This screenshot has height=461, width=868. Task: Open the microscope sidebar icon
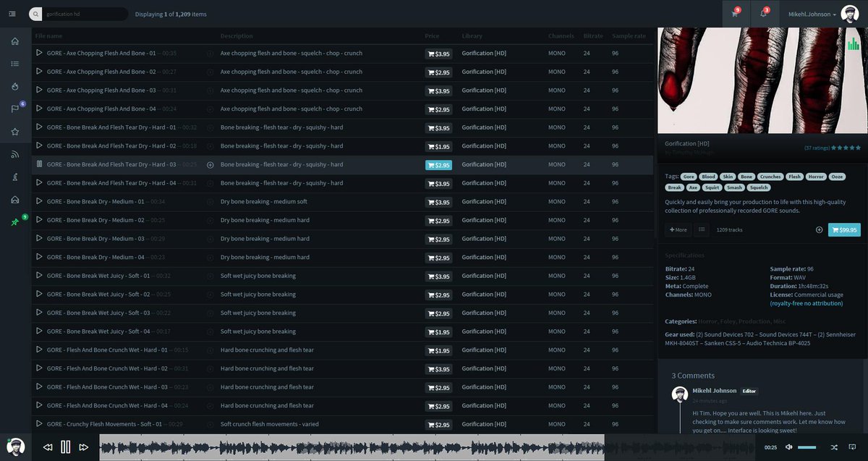[x=14, y=177]
